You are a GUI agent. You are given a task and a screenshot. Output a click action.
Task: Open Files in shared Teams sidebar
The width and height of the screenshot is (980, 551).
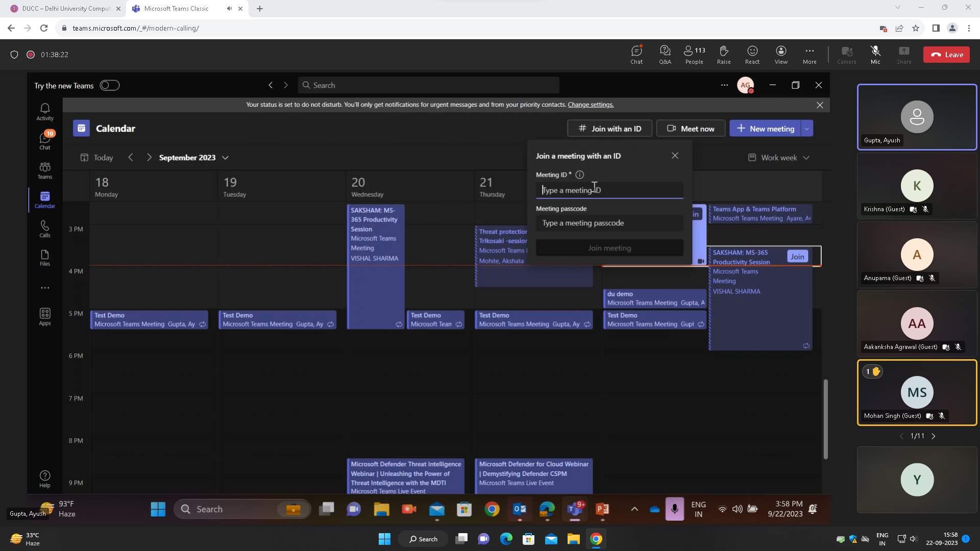click(45, 258)
